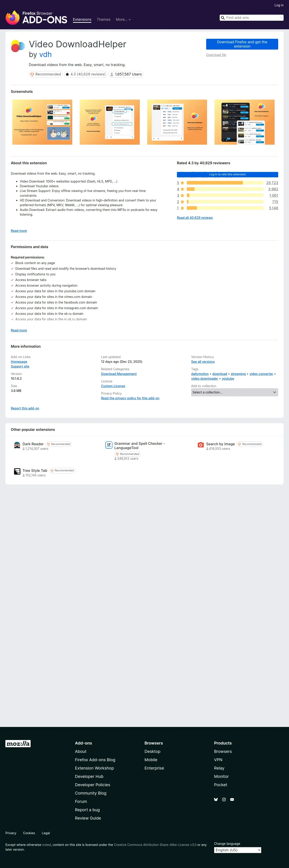The width and height of the screenshot is (289, 868).
Task: Open the second screenshot with MP3 conversion
Action: (110, 122)
